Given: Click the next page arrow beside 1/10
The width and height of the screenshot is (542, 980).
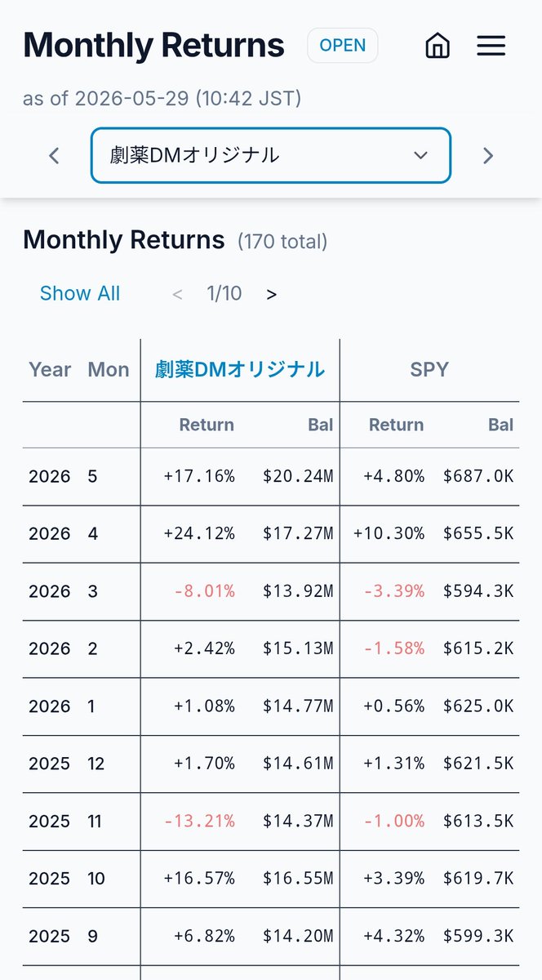Looking at the screenshot, I should tap(272, 294).
